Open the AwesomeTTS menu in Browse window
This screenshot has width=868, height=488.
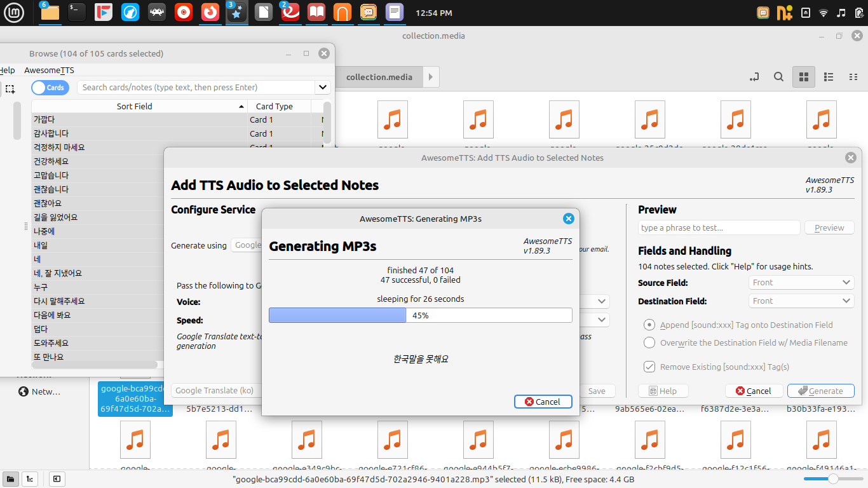(49, 70)
